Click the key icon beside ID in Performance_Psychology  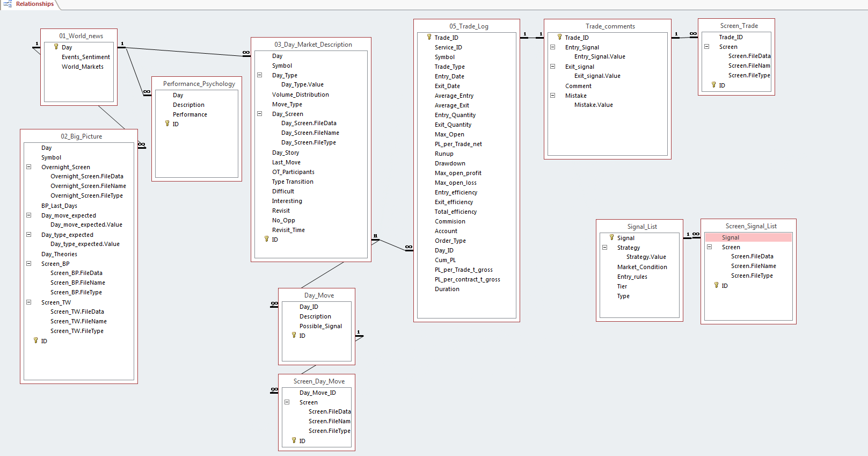[x=167, y=124]
